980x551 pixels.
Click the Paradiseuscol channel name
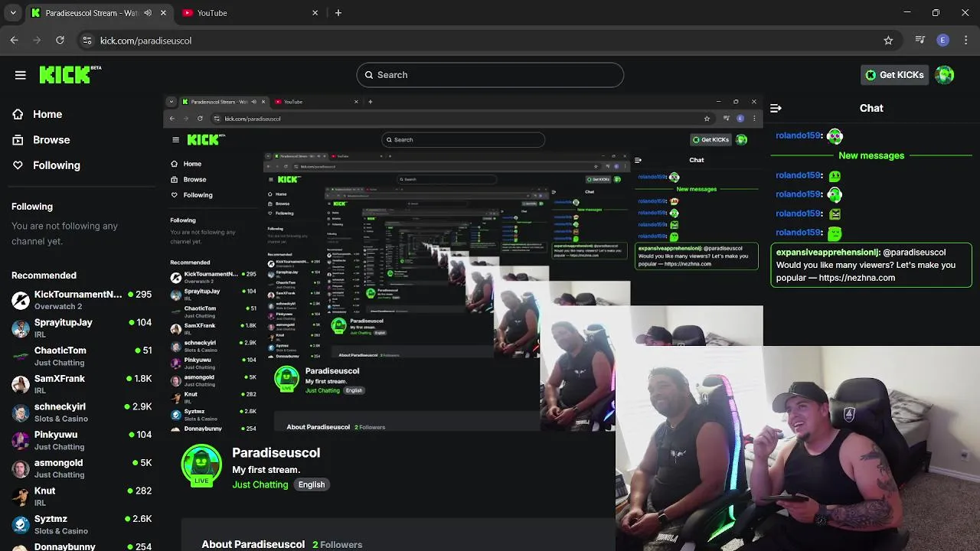276,453
